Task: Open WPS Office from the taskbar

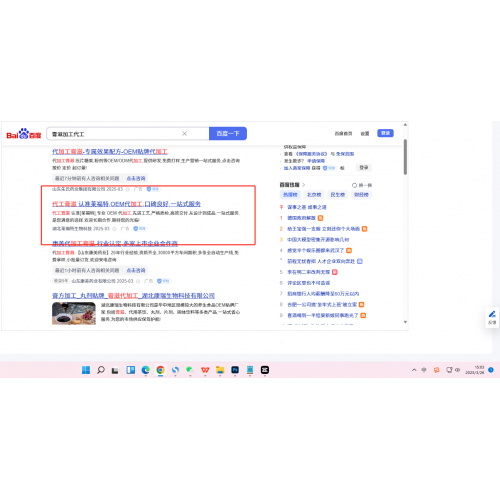Action: click(205, 370)
